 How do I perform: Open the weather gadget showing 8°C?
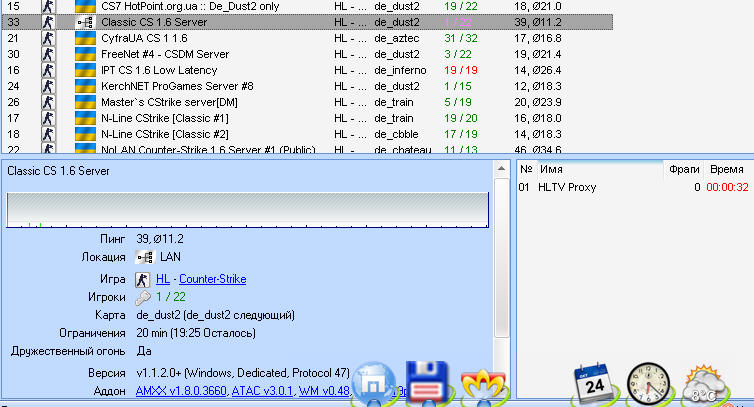click(704, 384)
